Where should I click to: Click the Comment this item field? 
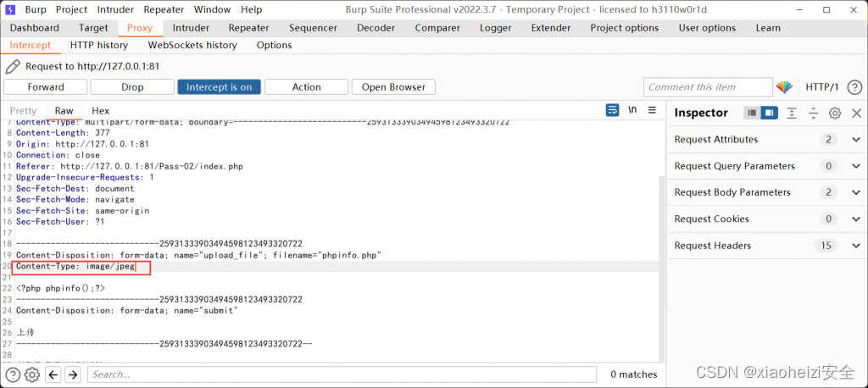708,87
